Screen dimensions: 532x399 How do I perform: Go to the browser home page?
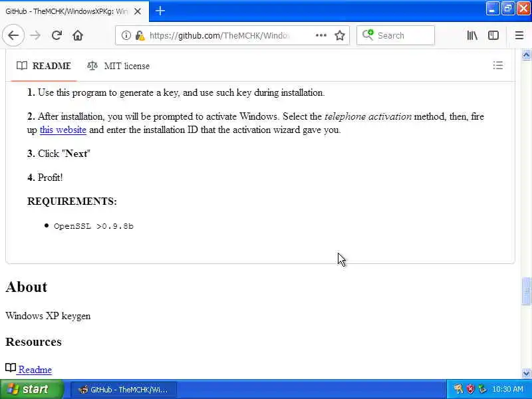pyautogui.click(x=78, y=35)
